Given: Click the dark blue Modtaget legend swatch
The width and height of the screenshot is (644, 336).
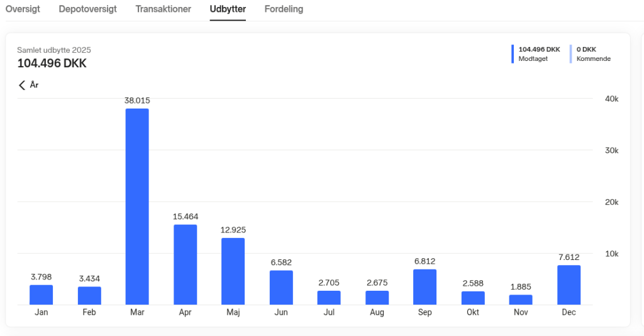Looking at the screenshot, I should click(513, 54).
